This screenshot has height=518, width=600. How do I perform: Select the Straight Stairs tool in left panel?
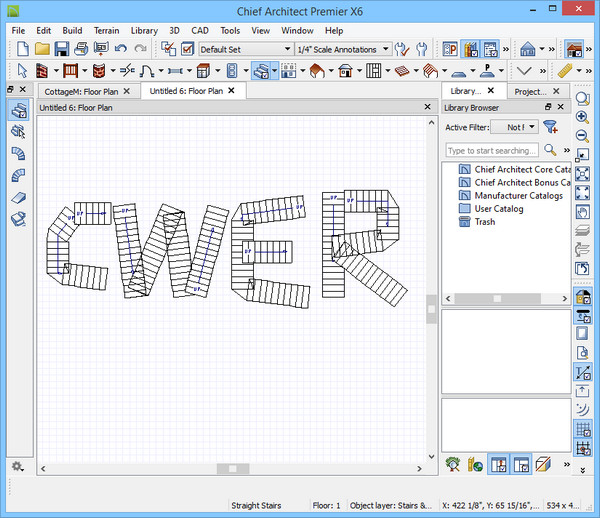(17, 110)
